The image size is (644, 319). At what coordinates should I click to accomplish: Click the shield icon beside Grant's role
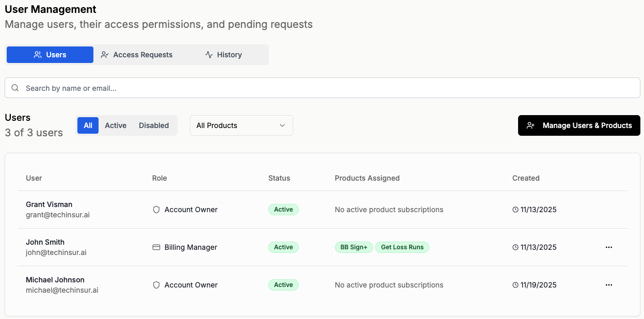156,210
